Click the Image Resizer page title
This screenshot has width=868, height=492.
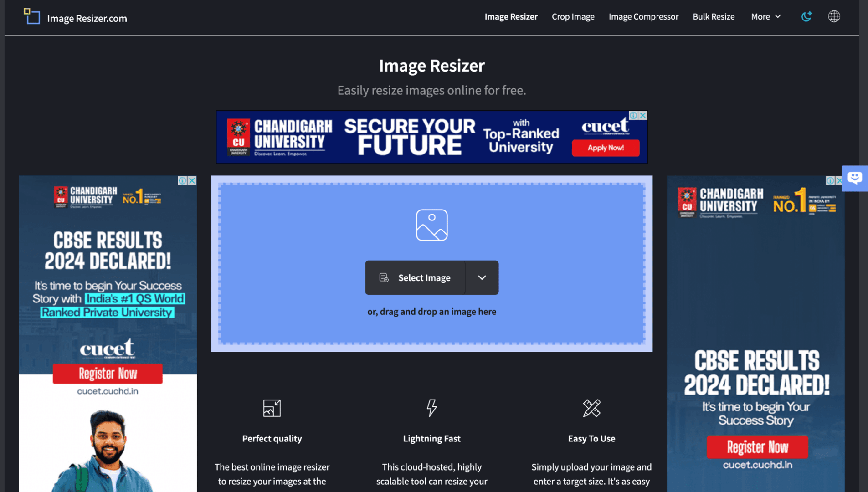[431, 66]
